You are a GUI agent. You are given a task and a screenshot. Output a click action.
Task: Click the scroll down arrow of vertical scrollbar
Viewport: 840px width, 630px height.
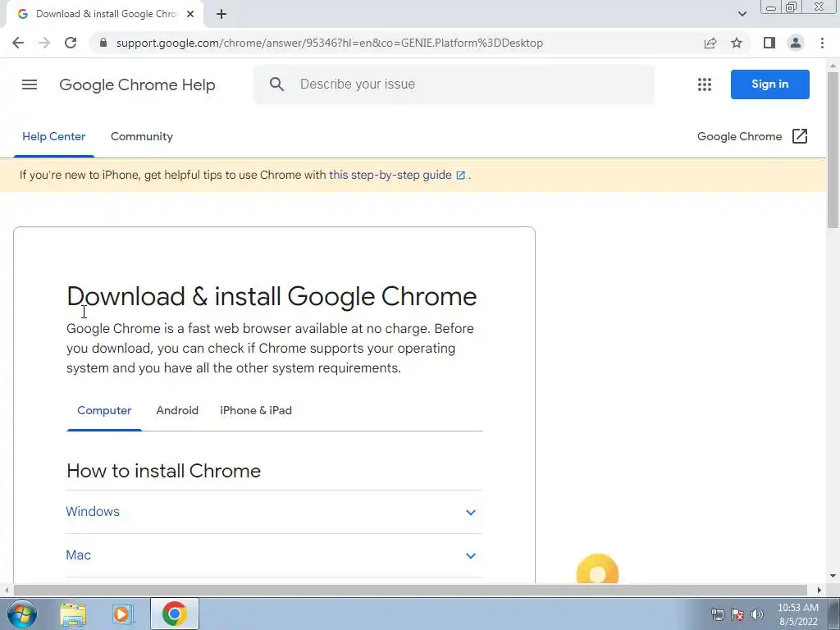(x=833, y=576)
